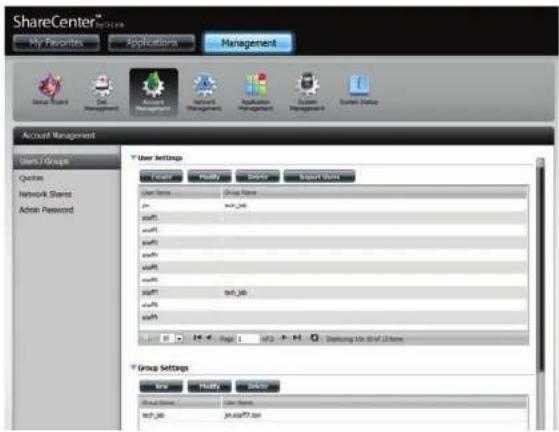559x432 pixels.
Task: Open Admin Password in the sidebar
Action: point(46,210)
